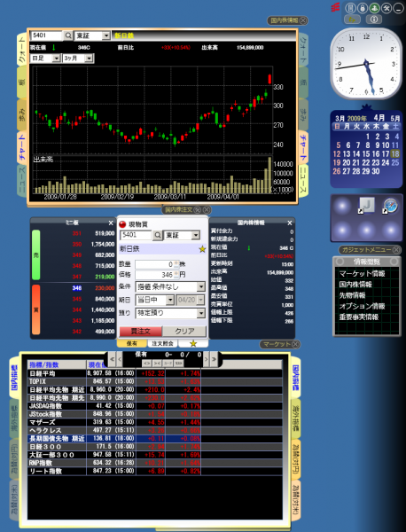The width and height of the screenshot is (406, 532).
Task: Click the red 買注文 button
Action: coord(141,331)
